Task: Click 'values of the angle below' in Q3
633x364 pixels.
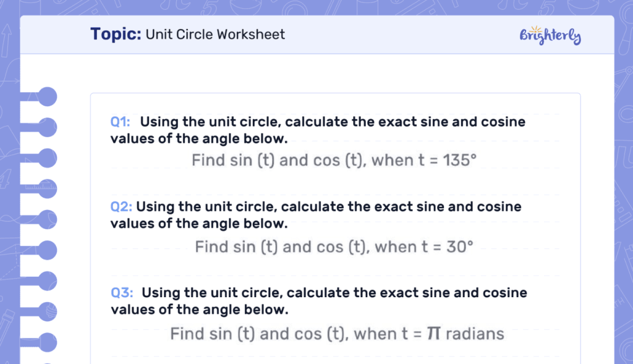Action: pos(199,309)
